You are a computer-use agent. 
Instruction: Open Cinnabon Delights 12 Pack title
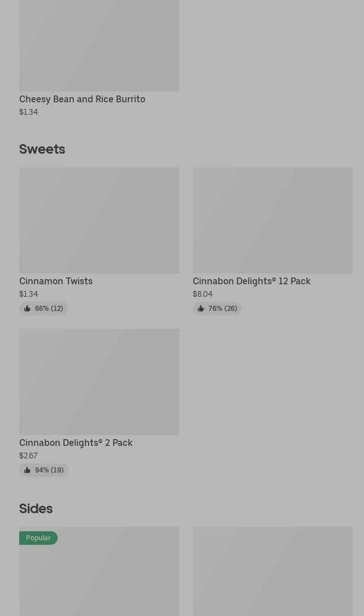pos(252,281)
